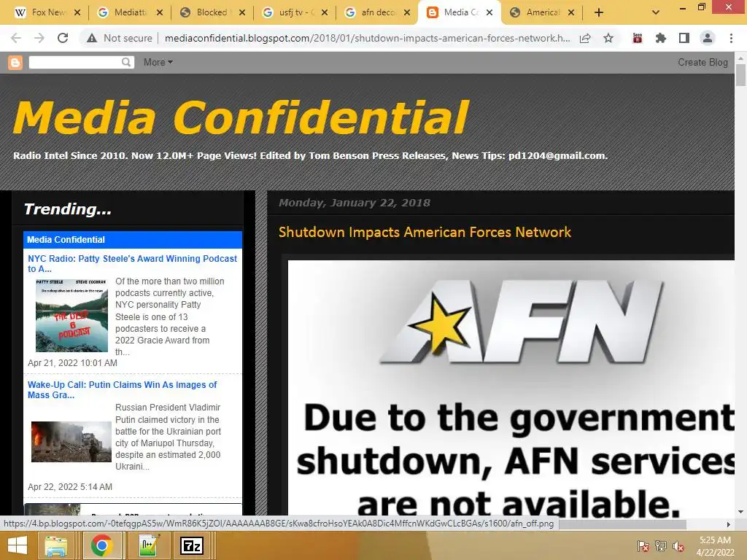
Task: Click the Media Confidential blog title
Action: [241, 117]
